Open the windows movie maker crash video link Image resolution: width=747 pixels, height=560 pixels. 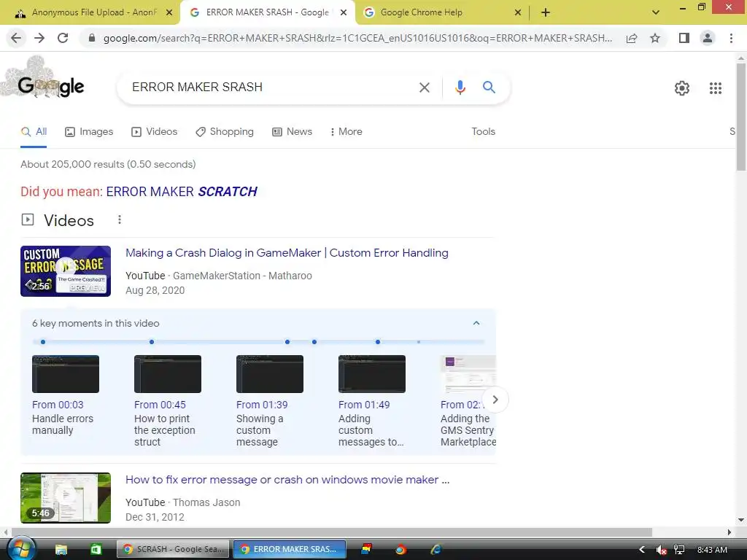[x=287, y=480]
